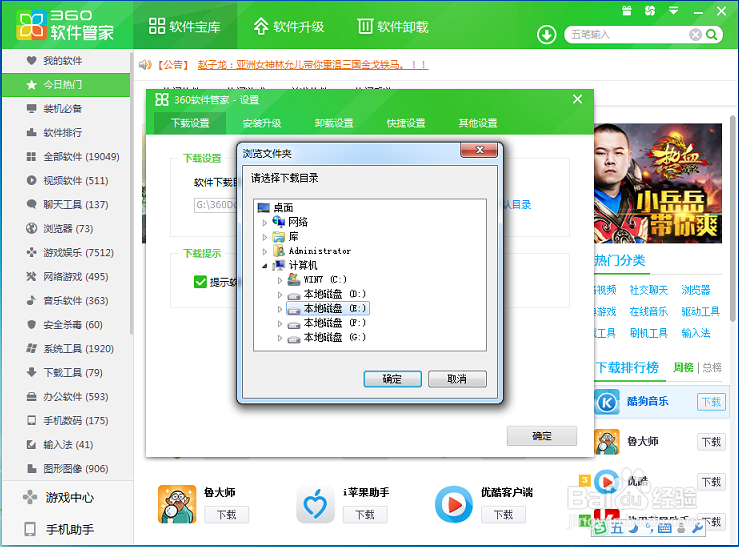The height and width of the screenshot is (547, 739).
Task: Open 网络游戏 (495) category
Action: [x=66, y=277]
